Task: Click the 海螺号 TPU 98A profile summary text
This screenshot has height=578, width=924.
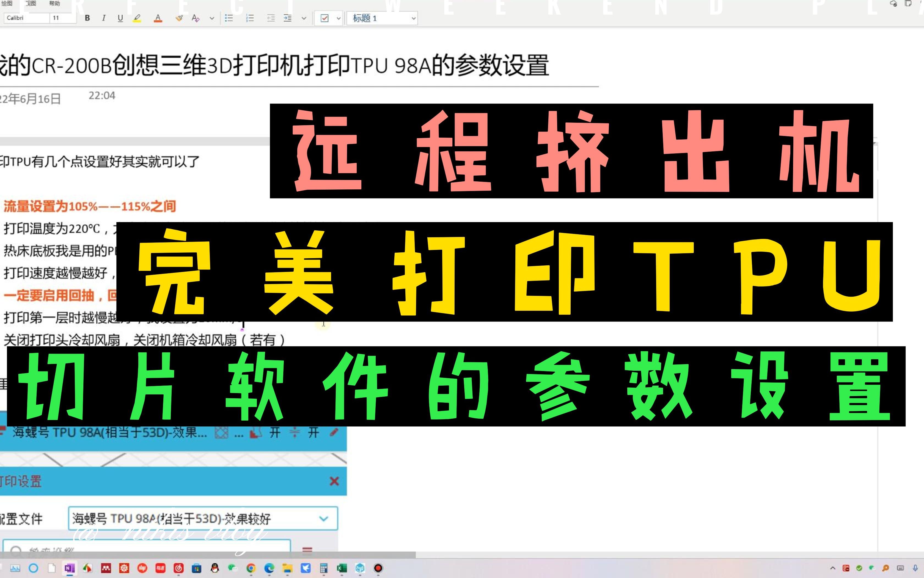Action: tap(109, 433)
